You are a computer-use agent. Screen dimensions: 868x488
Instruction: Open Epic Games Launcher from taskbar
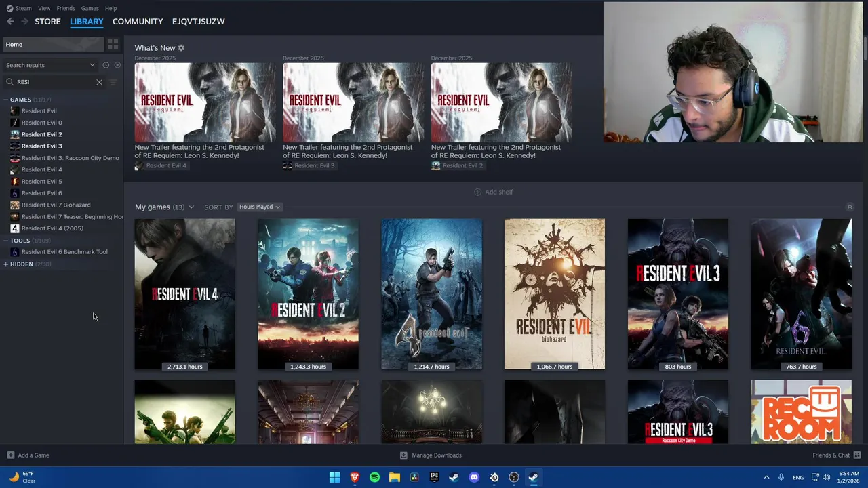(x=434, y=477)
